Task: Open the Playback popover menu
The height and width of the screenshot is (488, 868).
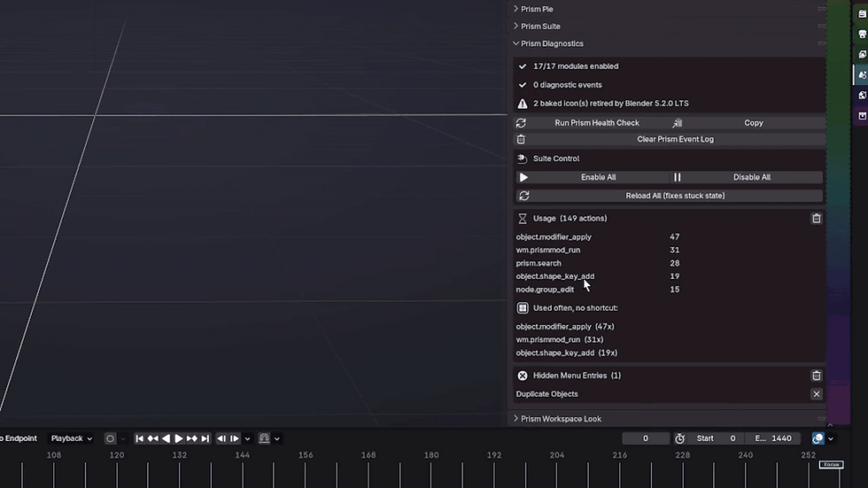Action: 72,438
